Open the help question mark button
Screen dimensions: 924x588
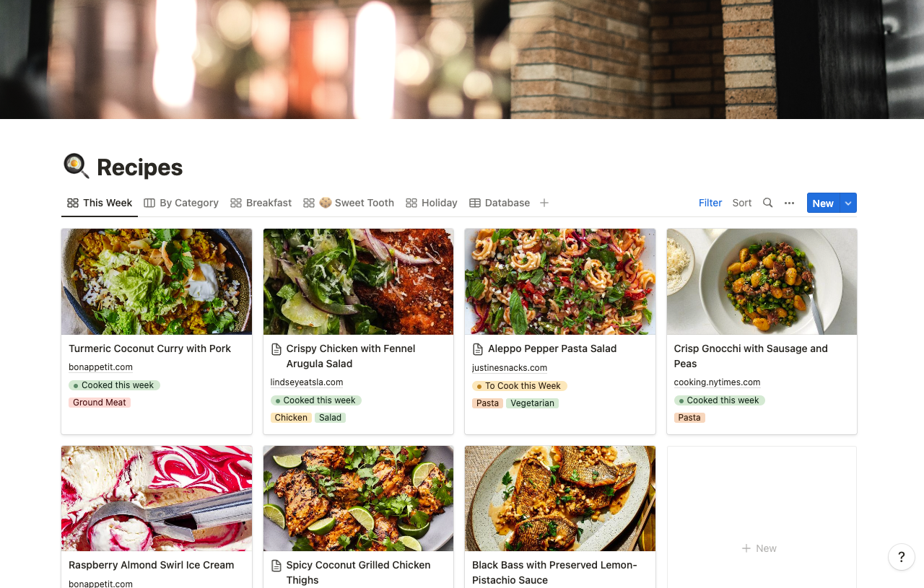coord(901,557)
